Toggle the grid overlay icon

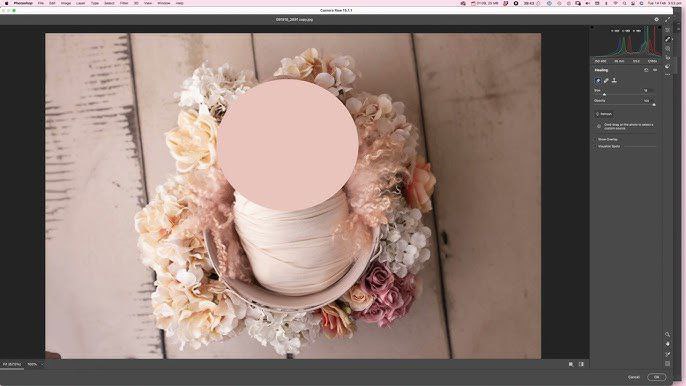(x=668, y=363)
